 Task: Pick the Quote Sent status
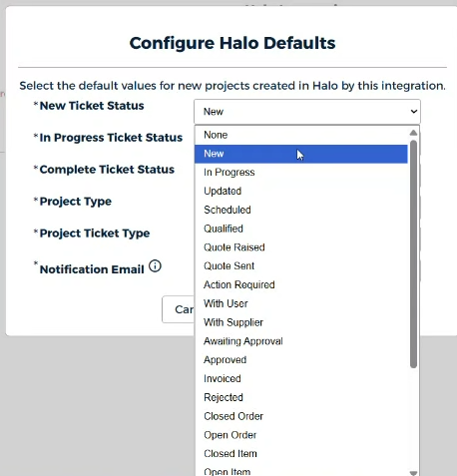301,266
